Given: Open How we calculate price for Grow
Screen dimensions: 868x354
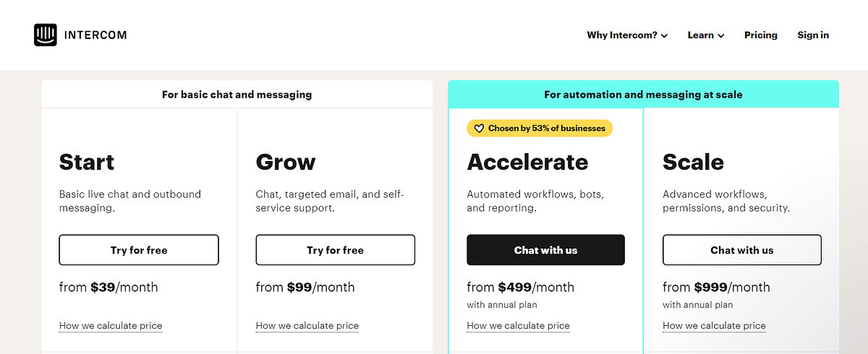Looking at the screenshot, I should click(x=307, y=326).
